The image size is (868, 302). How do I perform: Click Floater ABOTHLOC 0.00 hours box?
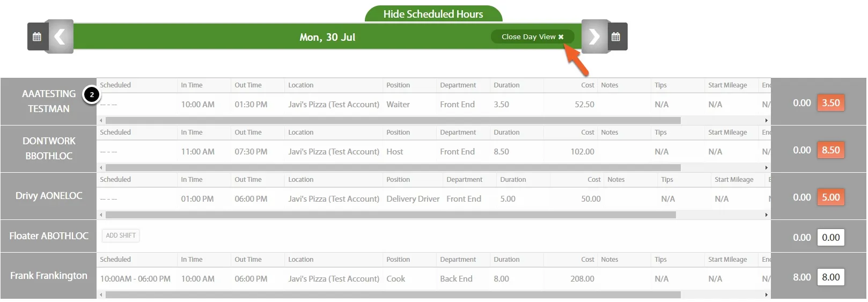[x=830, y=238]
